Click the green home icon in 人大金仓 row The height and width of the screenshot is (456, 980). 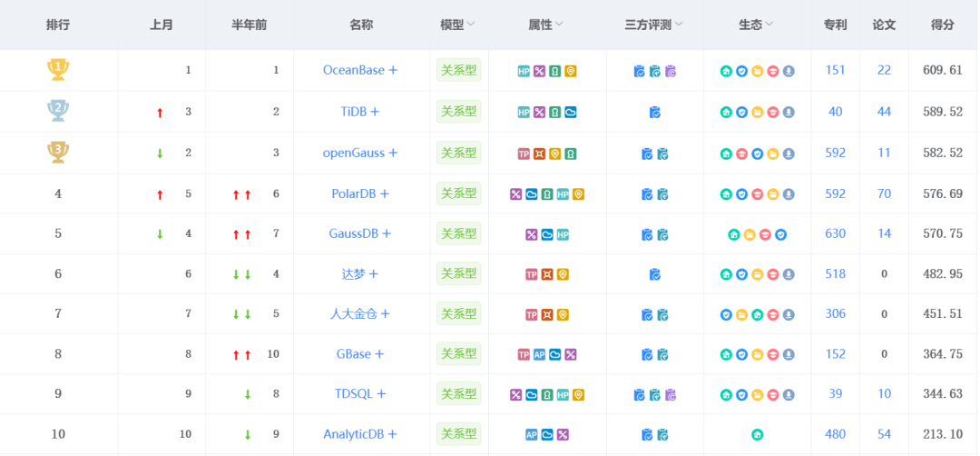758,314
